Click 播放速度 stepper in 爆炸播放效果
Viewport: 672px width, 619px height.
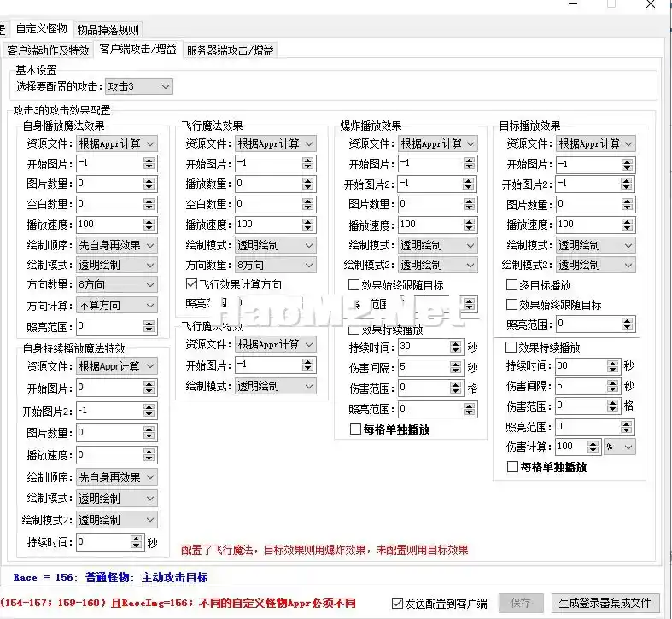click(x=469, y=225)
